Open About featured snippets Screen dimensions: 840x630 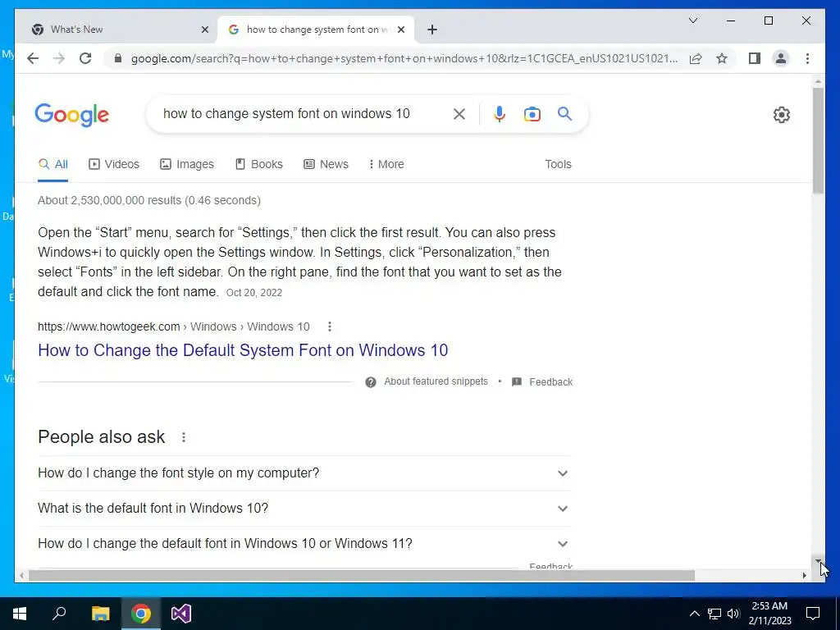pyautogui.click(x=436, y=381)
